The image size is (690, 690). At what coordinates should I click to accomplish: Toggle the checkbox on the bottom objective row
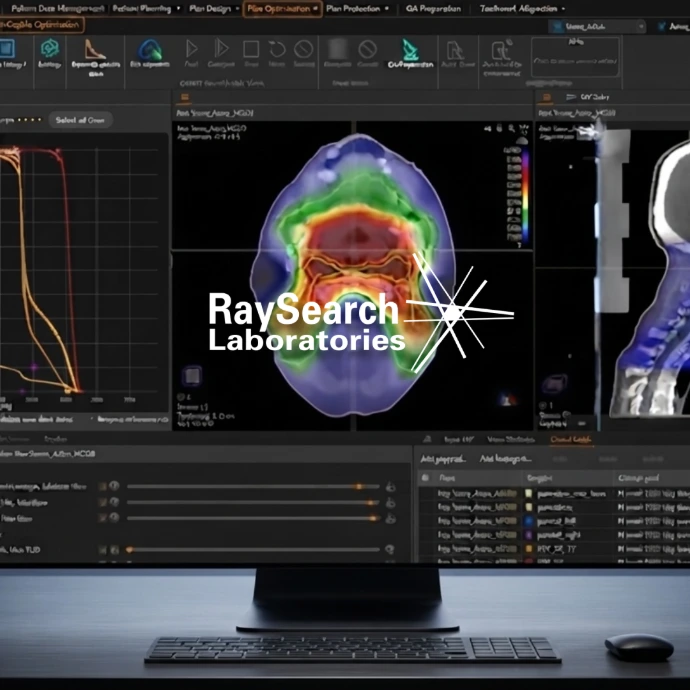point(103,550)
